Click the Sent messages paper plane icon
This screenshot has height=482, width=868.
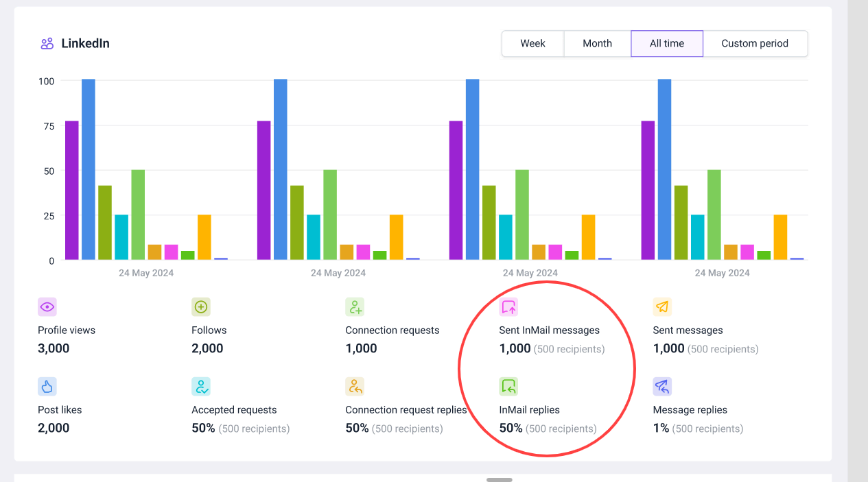662,306
